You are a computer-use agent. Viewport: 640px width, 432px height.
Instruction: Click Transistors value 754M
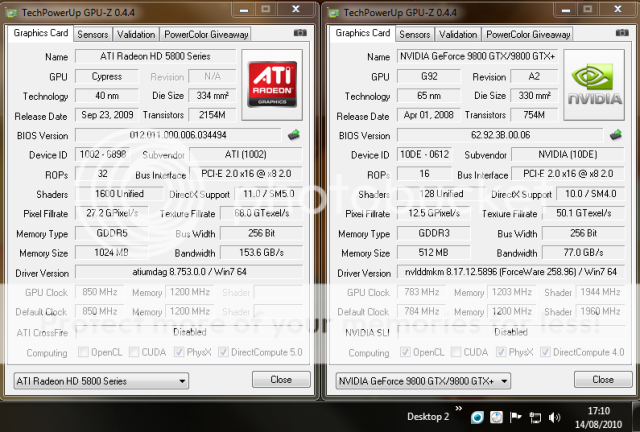[x=534, y=115]
